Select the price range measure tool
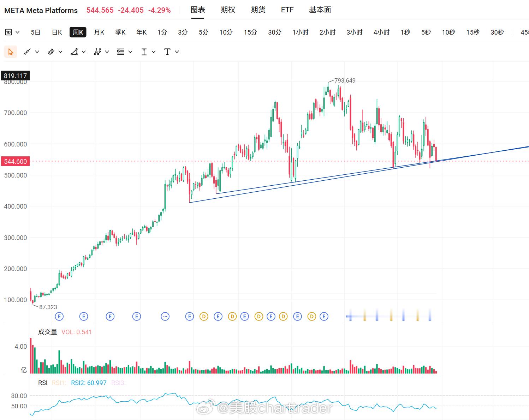The width and height of the screenshot is (529, 420). pyautogui.click(x=144, y=52)
